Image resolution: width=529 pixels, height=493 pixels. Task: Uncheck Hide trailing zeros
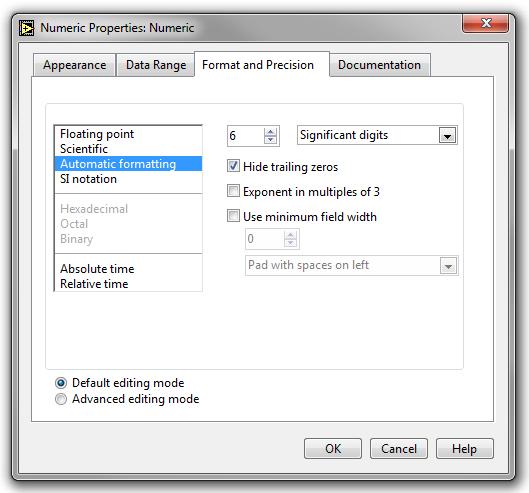[x=233, y=166]
